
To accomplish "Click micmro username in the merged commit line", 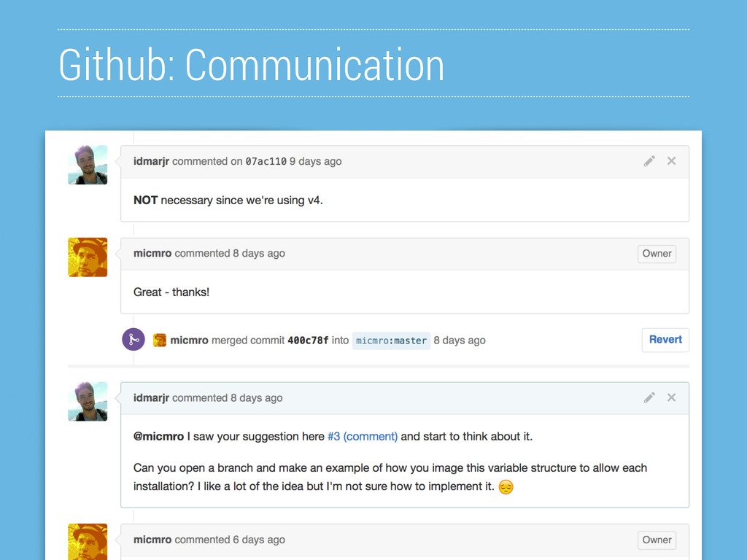I will pos(189,341).
